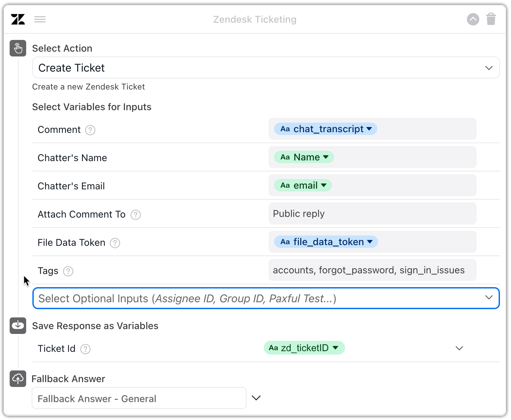The height and width of the screenshot is (420, 511).
Task: Click the hamburger drag handle icon
Action: (x=40, y=19)
